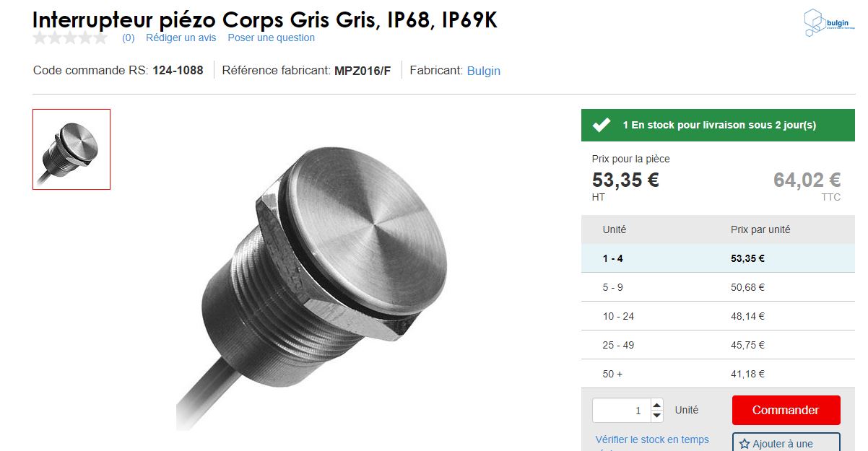Select the 50 + price tier row
Viewport: 868px width, 451px height.
[718, 374]
